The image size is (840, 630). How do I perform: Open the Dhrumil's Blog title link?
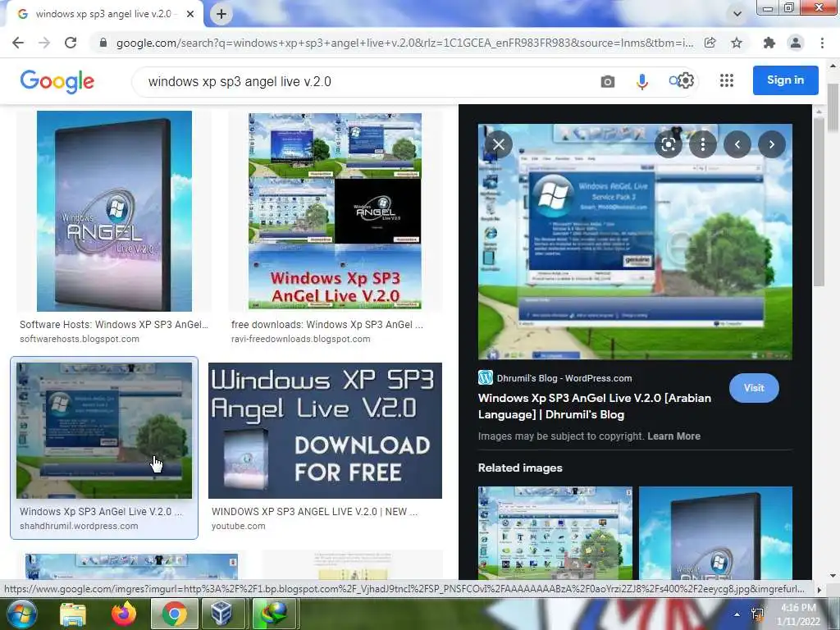point(595,406)
